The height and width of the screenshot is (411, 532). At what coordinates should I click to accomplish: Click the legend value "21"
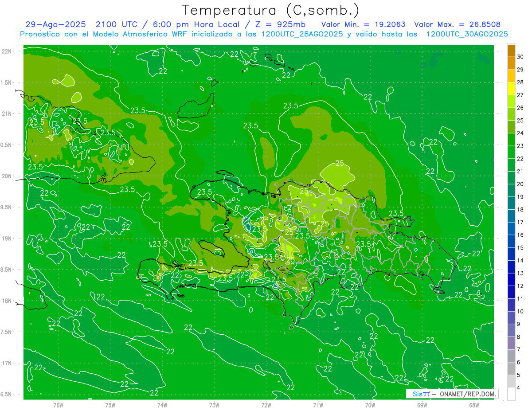coord(521,171)
